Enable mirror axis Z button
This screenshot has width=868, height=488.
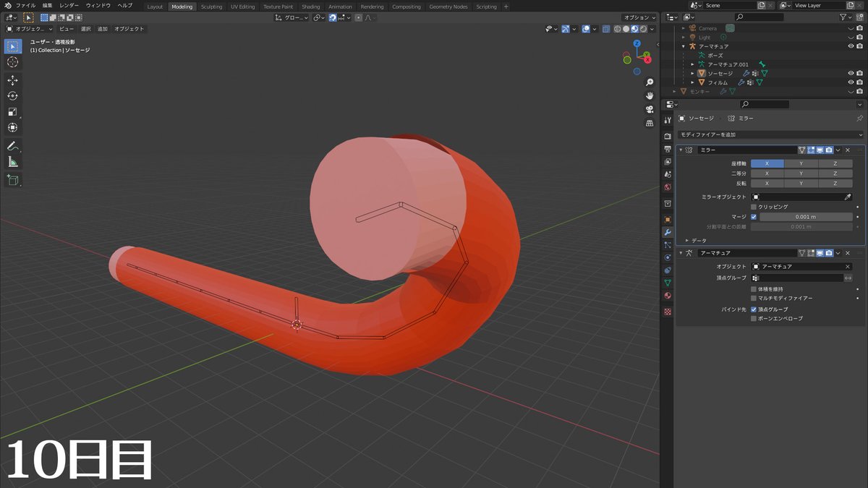(835, 163)
